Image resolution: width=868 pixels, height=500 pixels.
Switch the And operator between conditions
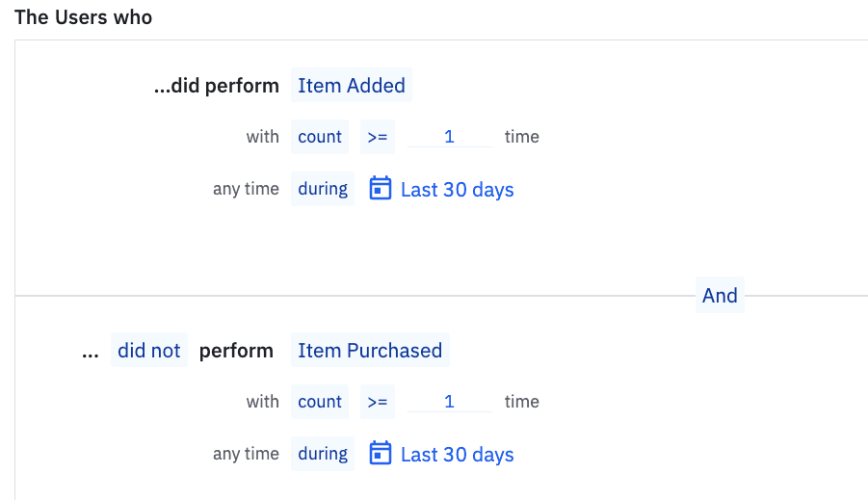[720, 296]
